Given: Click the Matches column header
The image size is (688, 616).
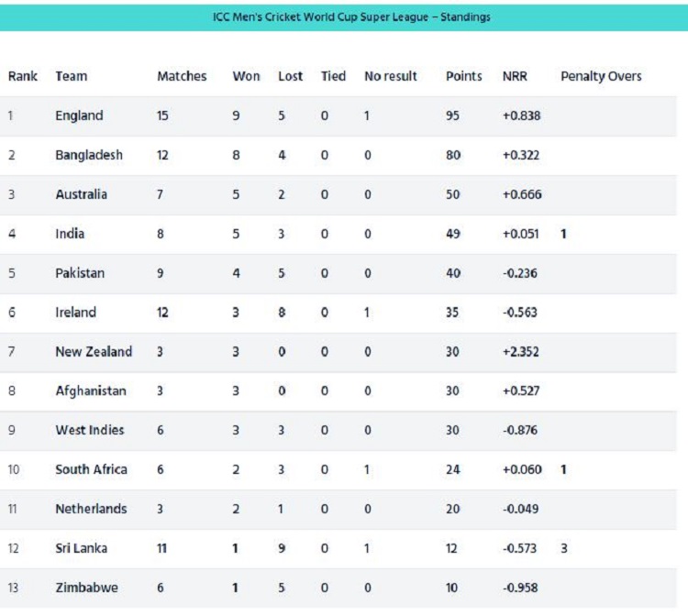Looking at the screenshot, I should 183,76.
